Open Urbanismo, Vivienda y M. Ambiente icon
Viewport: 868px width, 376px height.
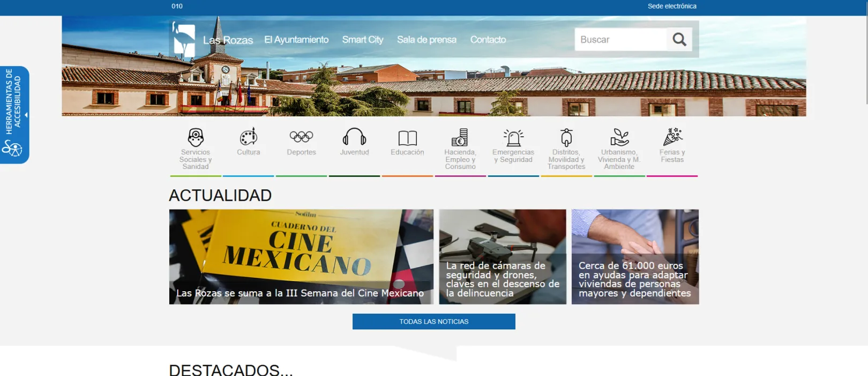pyautogui.click(x=619, y=137)
